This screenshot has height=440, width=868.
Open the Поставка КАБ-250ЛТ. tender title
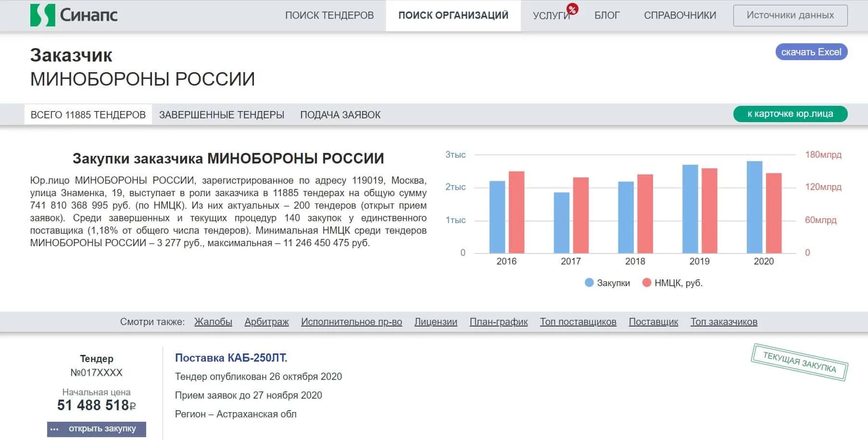[231, 358]
